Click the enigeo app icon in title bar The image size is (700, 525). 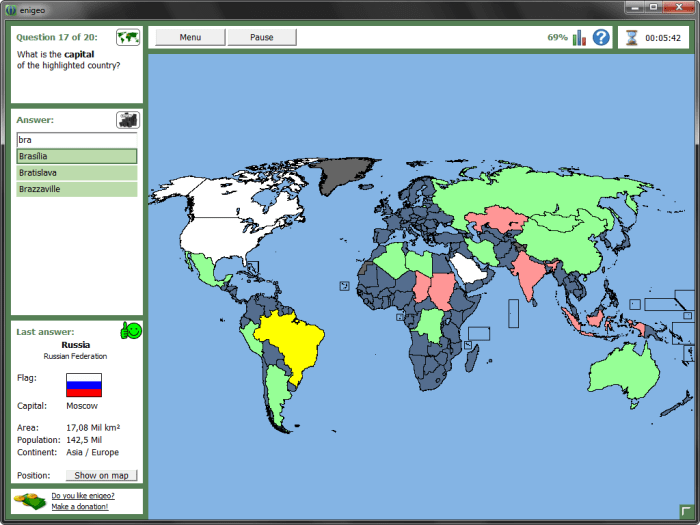[10, 8]
